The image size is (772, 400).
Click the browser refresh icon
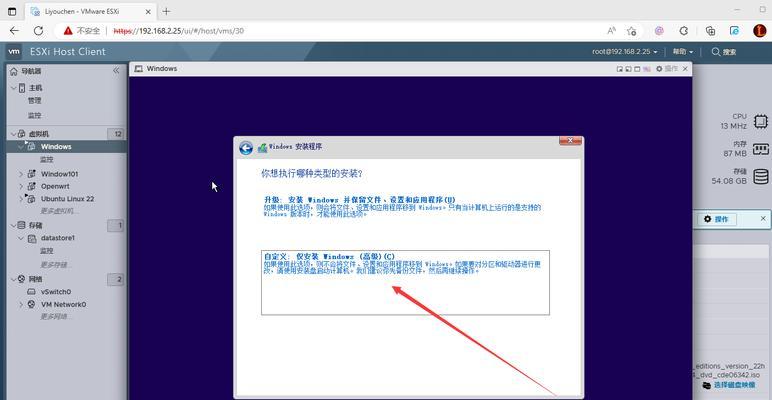coord(38,31)
